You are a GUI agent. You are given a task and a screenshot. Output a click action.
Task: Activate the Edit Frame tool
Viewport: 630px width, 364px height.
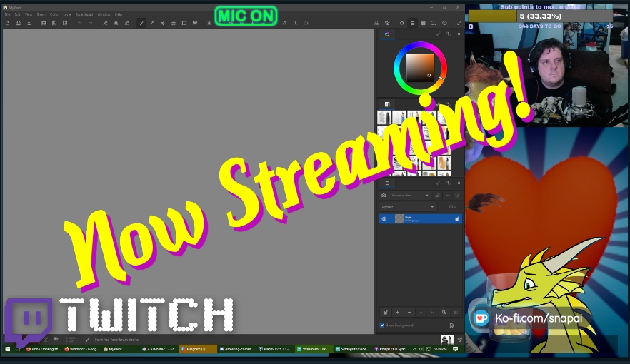click(x=184, y=23)
